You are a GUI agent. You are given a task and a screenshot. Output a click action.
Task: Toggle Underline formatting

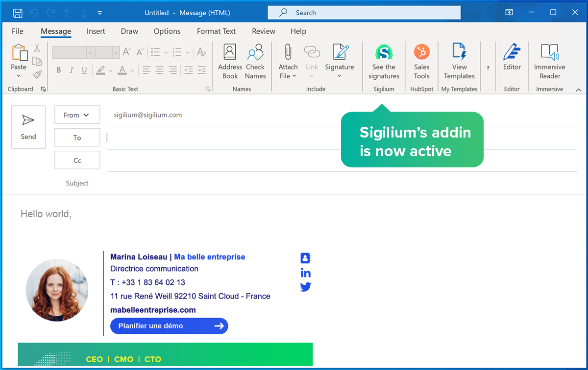[84, 70]
